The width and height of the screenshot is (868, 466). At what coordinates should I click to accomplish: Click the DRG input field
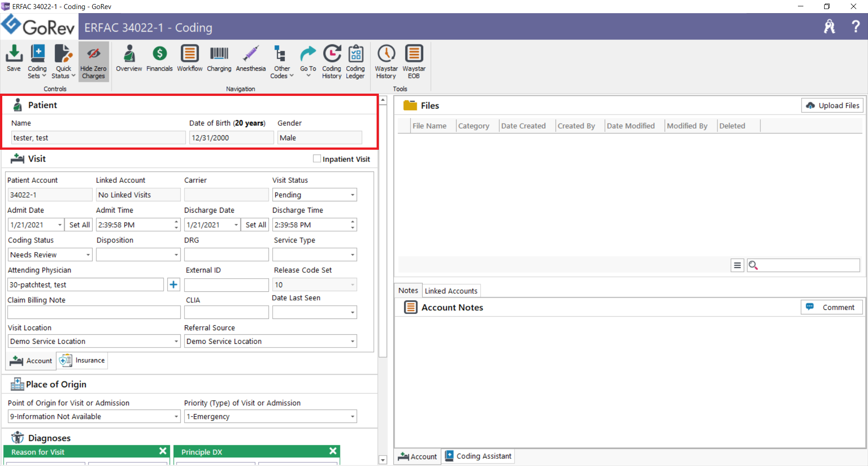pyautogui.click(x=226, y=255)
